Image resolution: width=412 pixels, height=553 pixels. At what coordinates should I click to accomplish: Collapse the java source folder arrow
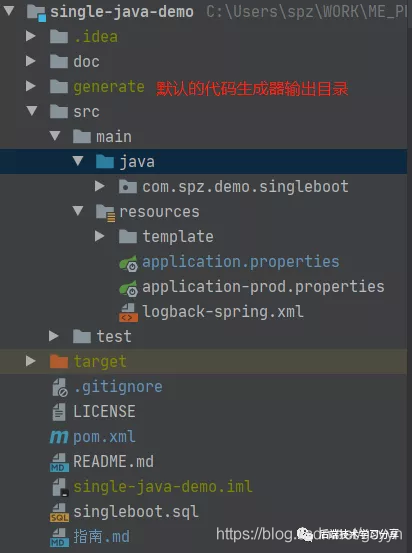(78, 160)
